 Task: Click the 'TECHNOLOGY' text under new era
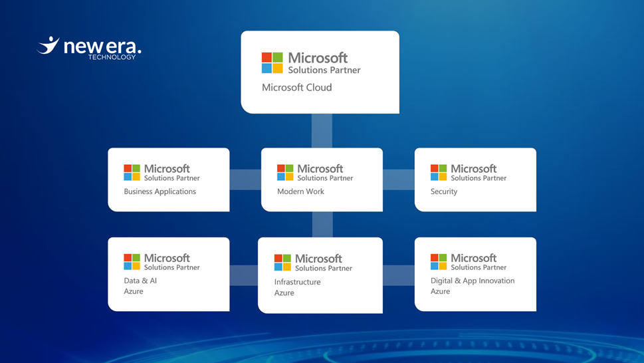click(x=112, y=57)
